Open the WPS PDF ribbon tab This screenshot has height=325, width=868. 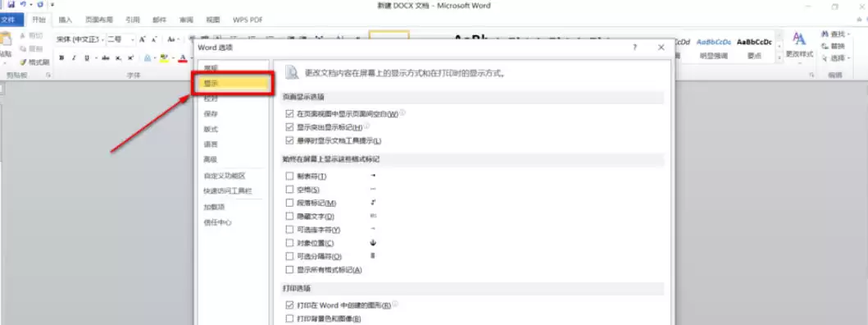click(248, 20)
